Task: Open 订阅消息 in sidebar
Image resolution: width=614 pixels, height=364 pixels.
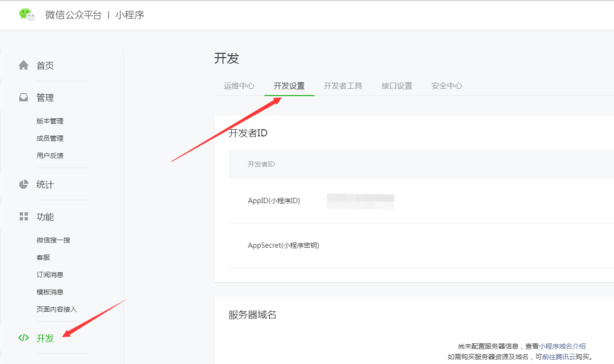Action: pos(50,275)
